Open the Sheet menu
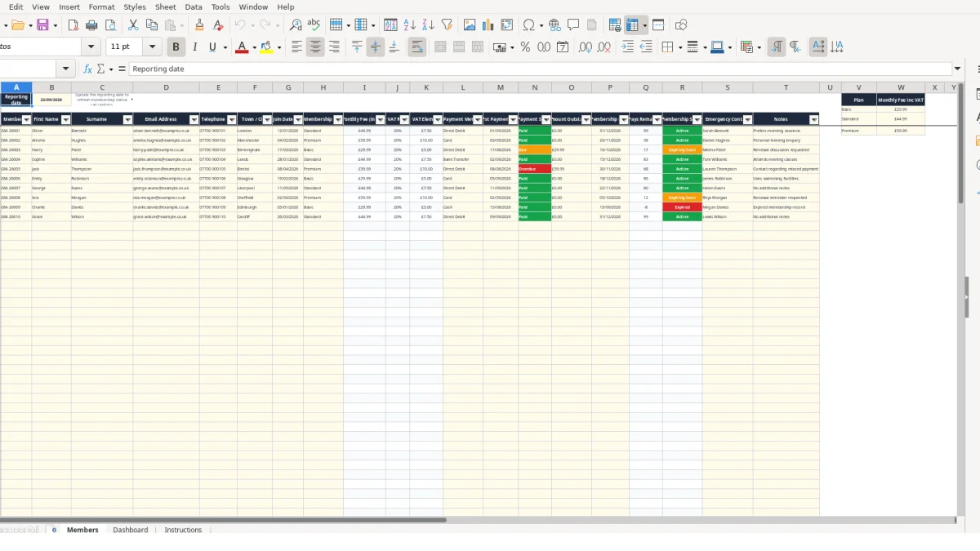This screenshot has height=551, width=980. 166,7
